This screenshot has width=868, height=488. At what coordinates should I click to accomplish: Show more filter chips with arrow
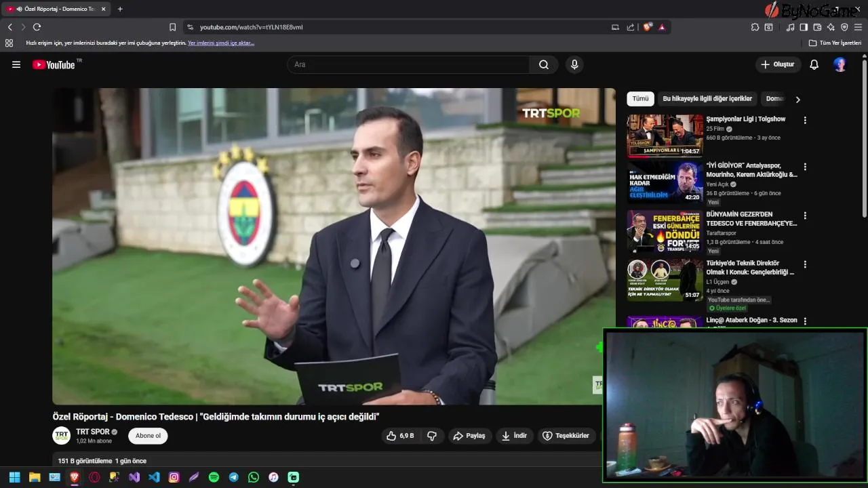coord(797,99)
